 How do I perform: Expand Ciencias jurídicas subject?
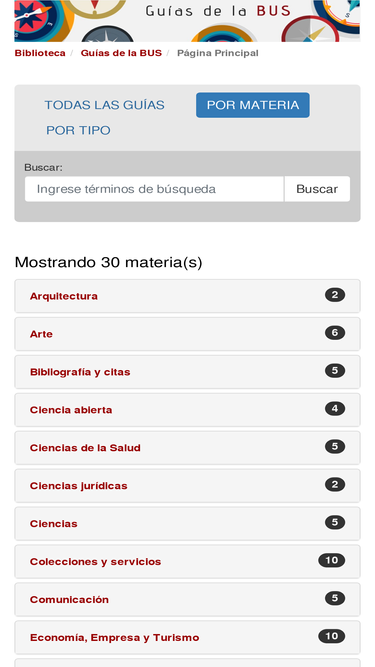[x=188, y=486]
